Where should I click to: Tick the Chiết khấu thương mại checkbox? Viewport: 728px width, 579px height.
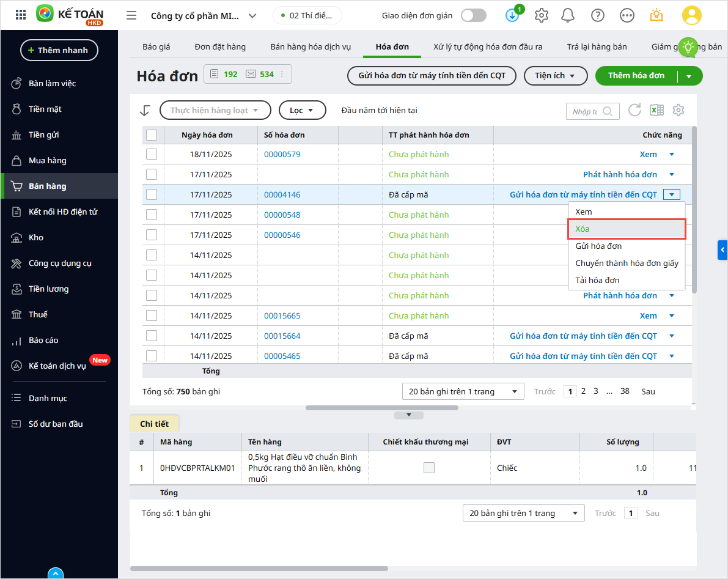tap(429, 468)
